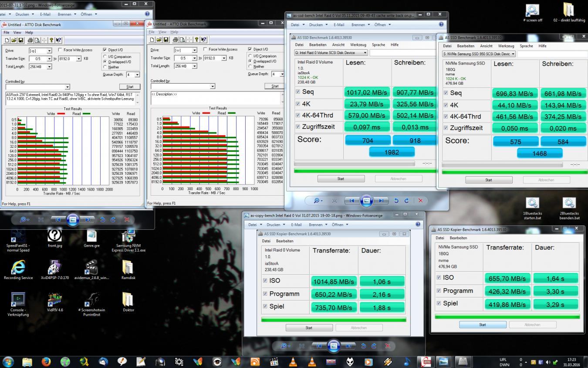Click context help arrow icon in ATTO [-q-] window
This screenshot has height=368, width=588.
58,40
